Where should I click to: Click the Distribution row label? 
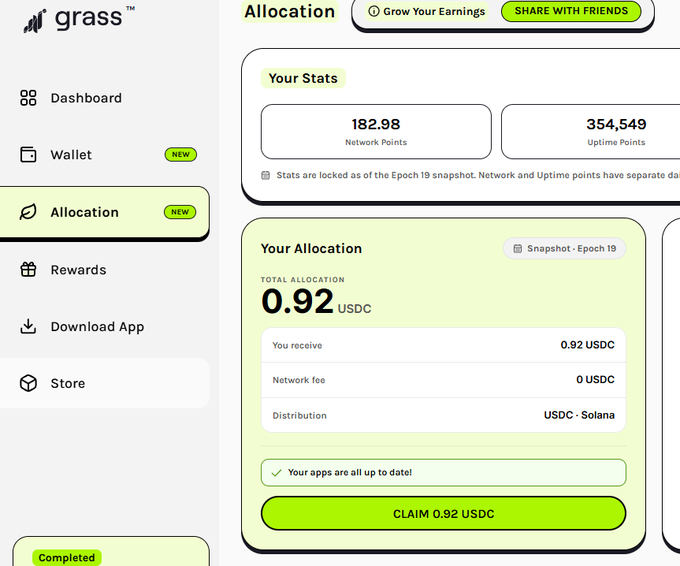coord(299,416)
